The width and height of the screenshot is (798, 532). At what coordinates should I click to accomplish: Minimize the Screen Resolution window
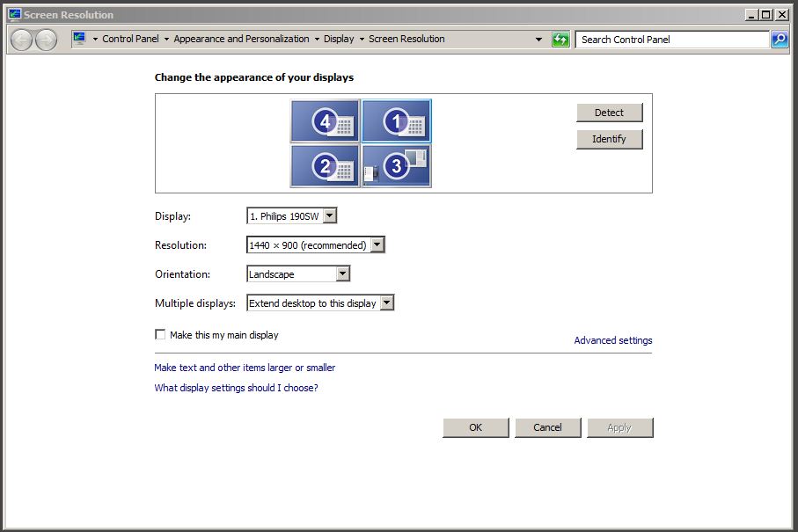click(x=751, y=15)
